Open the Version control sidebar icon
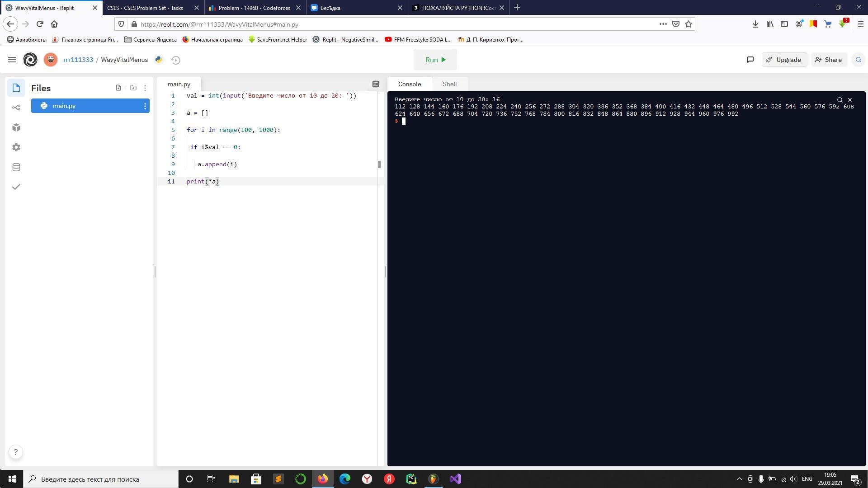Image resolution: width=868 pixels, height=488 pixels. coord(16,108)
